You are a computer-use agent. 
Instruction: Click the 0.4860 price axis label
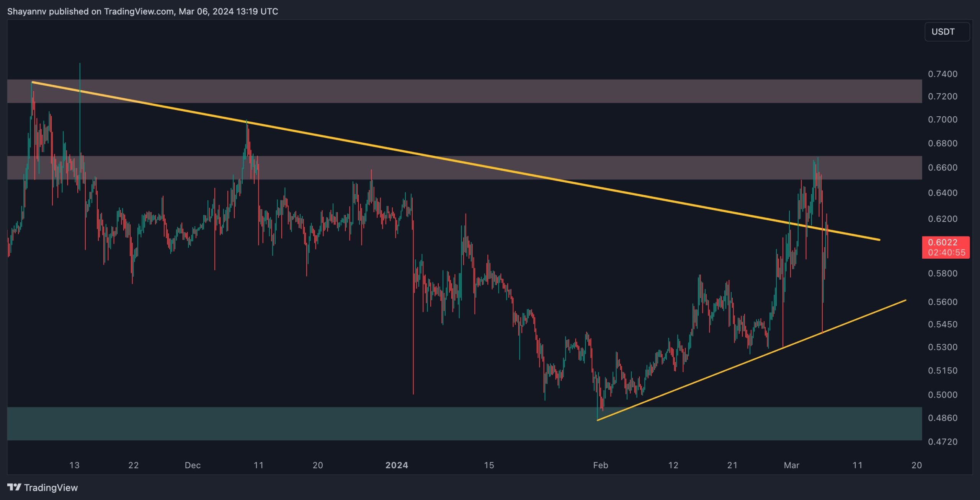pos(942,418)
